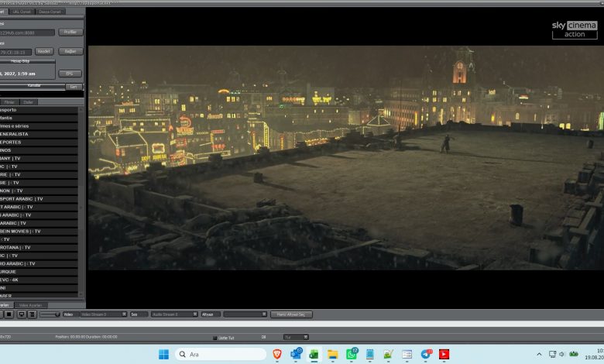Select the TURQUIE category row
Viewport: 604px width, 364px height.
[39, 272]
